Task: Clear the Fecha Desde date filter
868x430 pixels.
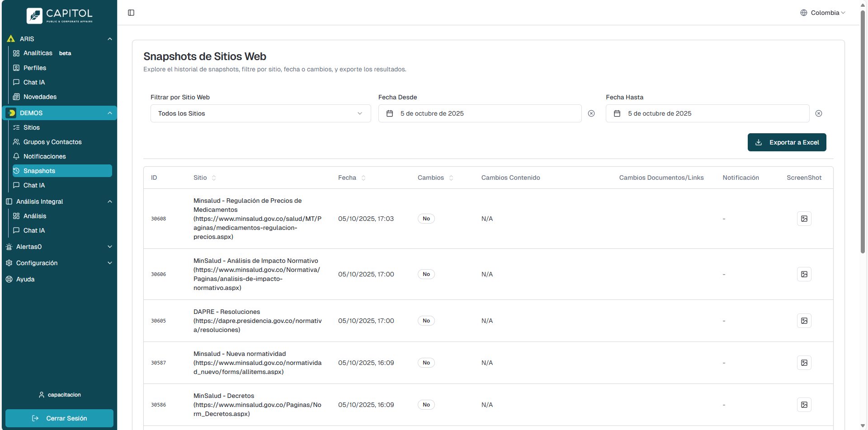Action: (591, 113)
